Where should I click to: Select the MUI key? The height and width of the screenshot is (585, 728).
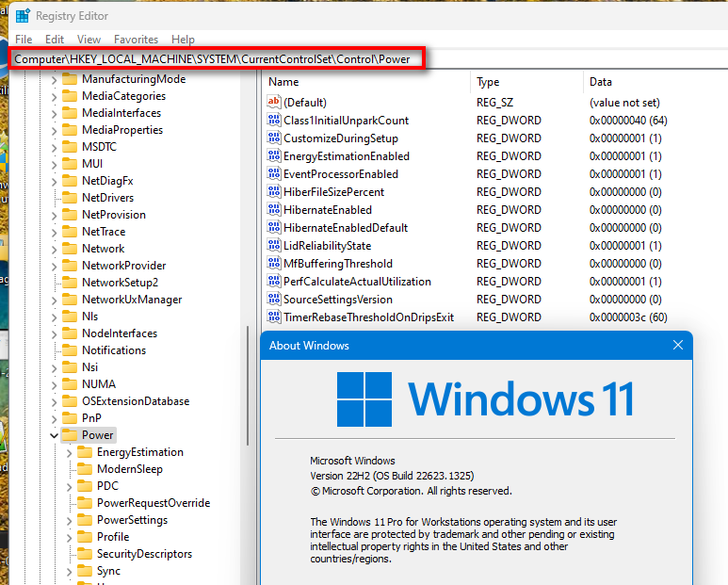(92, 163)
